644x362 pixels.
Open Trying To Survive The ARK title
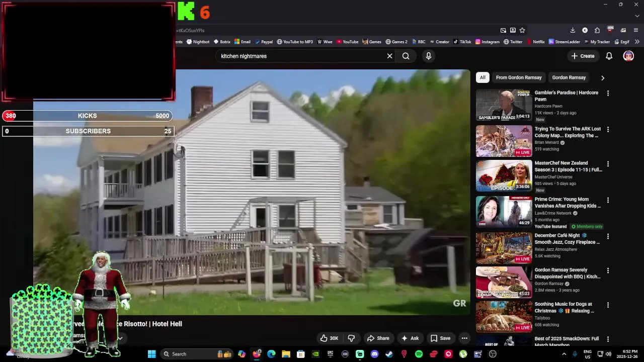(568, 132)
